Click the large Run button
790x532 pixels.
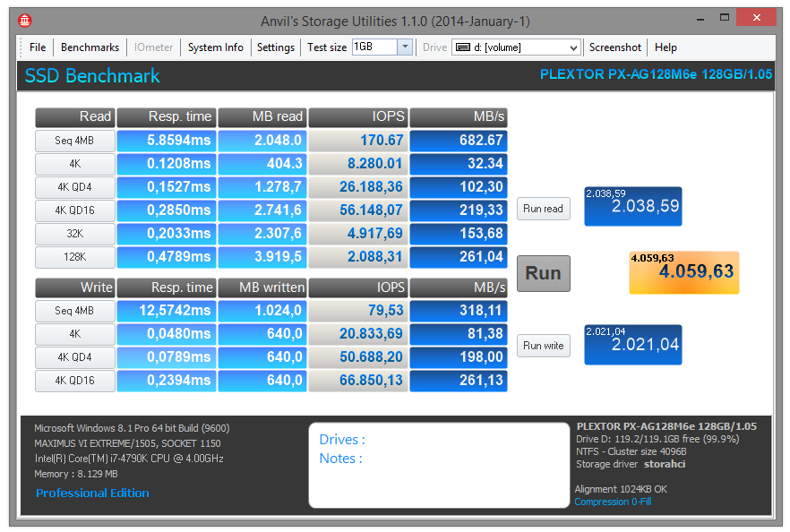pos(543,273)
